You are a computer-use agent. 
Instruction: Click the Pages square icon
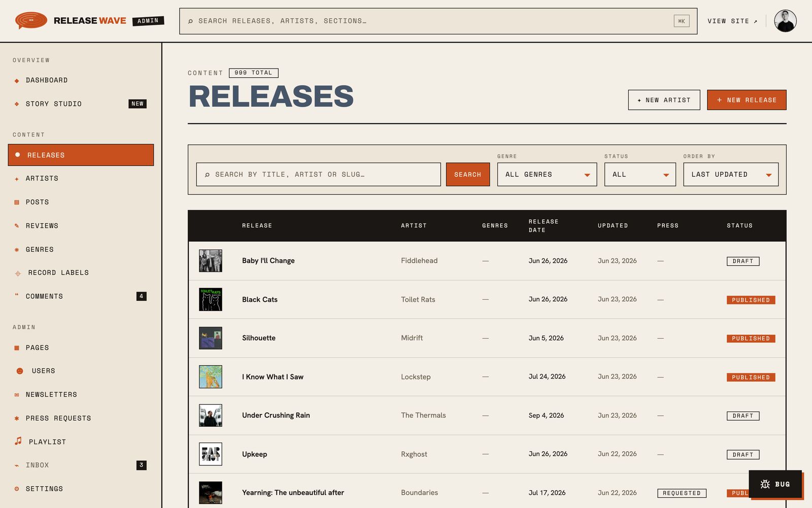[x=17, y=348]
